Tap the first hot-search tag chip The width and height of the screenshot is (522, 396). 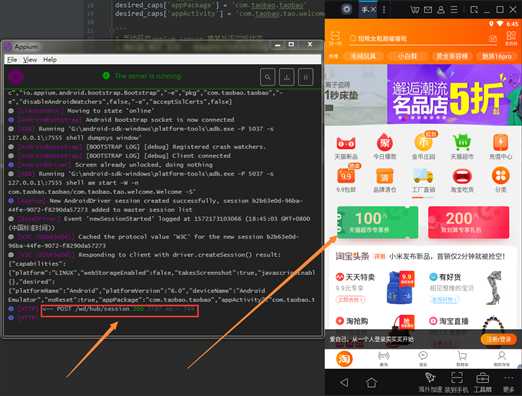pos(363,56)
